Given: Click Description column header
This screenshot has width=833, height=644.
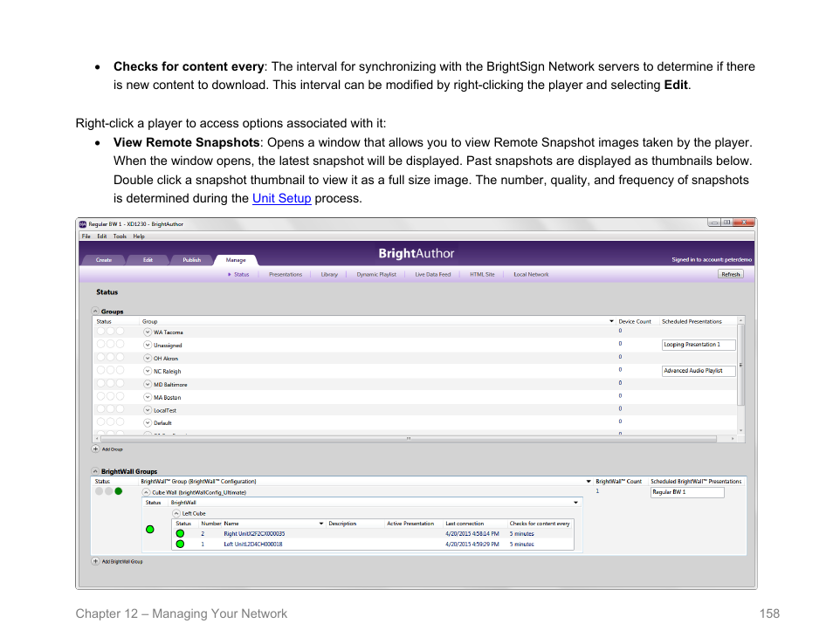Looking at the screenshot, I should pyautogui.click(x=342, y=524).
